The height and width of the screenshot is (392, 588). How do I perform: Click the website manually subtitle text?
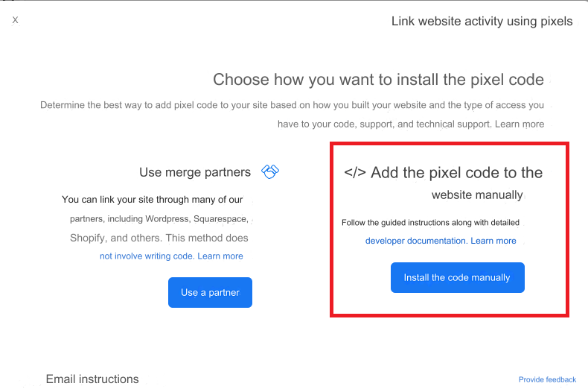477,195
